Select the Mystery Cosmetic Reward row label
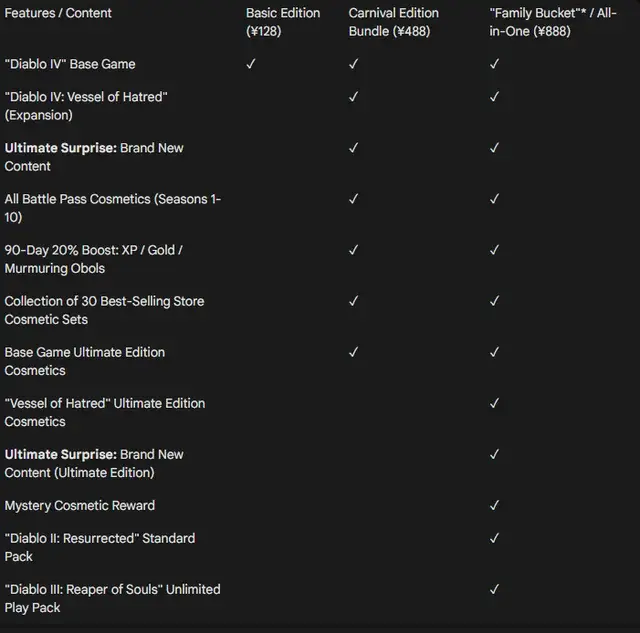 pos(80,506)
